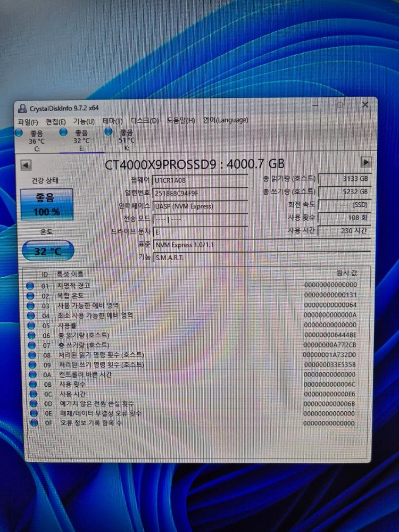This screenshot has height=532, width=399.
Task: Select the 컨트롤러 바쁜 시간 attribute name
Action: coord(86,374)
